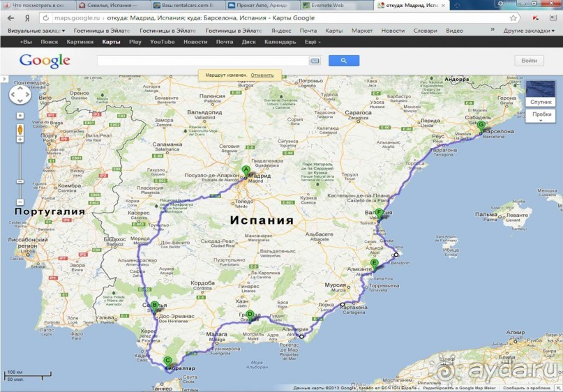
Task: Open the Пробки traffic layer dropdown
Action: (541, 115)
